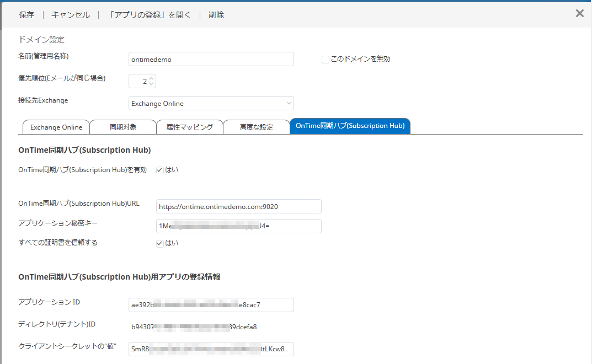Increase priority with stepper up arrow

pos(152,78)
